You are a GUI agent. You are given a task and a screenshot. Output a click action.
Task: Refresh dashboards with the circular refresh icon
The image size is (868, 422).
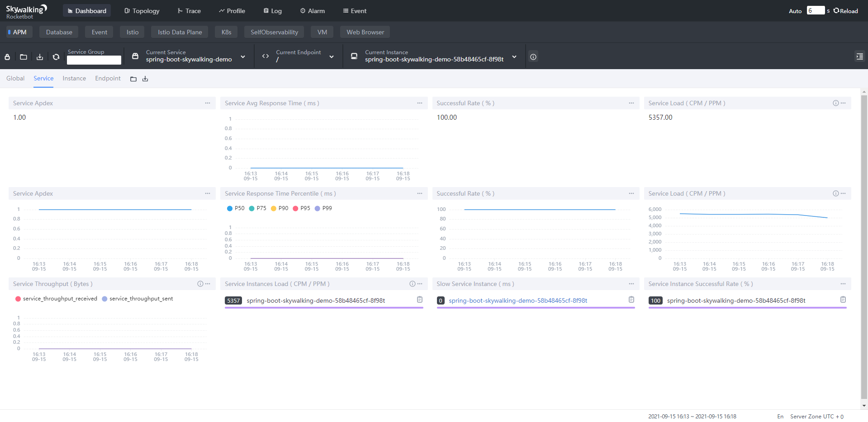(56, 56)
